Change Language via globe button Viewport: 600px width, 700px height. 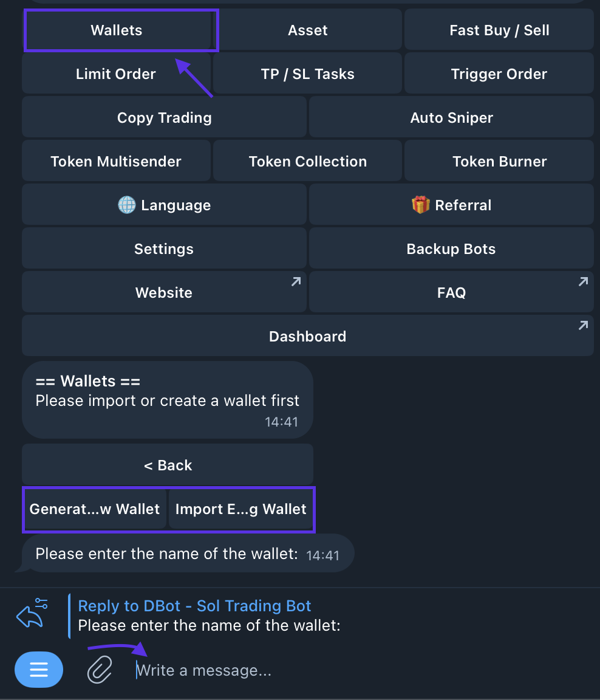pos(164,205)
